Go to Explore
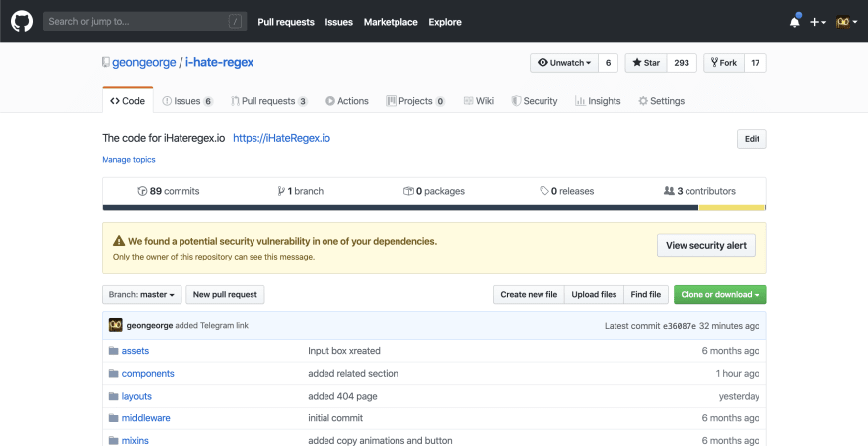This screenshot has width=868, height=446. click(445, 22)
